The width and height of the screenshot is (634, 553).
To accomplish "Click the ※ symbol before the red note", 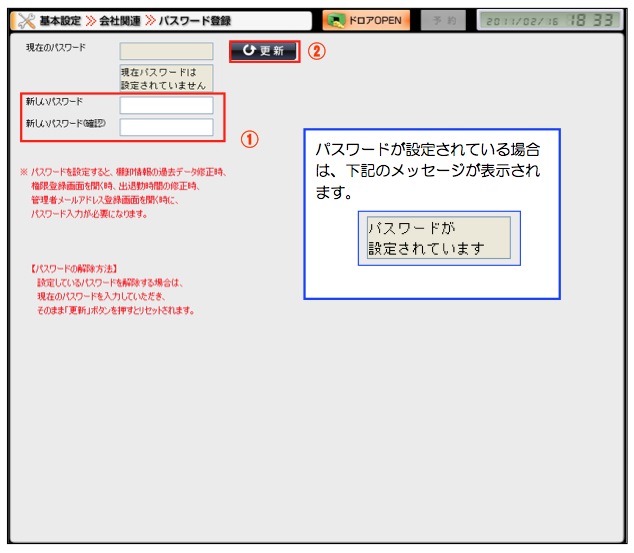I will [x=24, y=172].
